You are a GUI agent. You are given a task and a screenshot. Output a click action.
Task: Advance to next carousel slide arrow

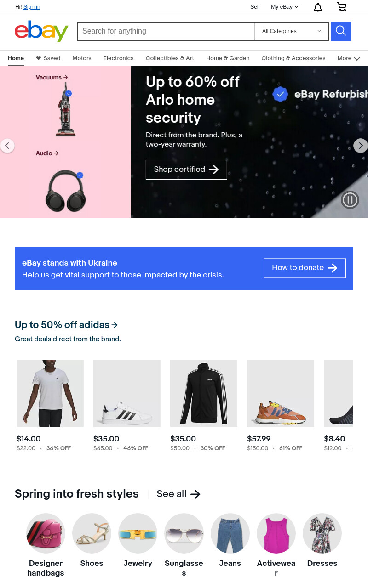click(361, 146)
